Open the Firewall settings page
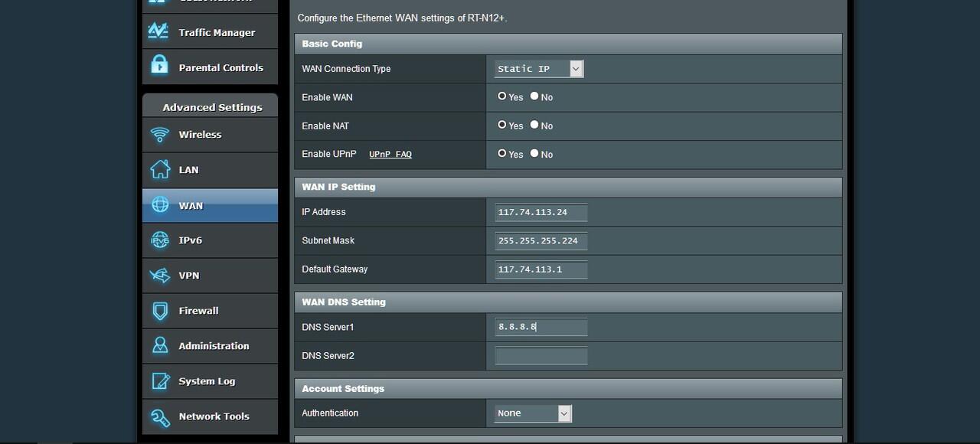Image resolution: width=980 pixels, height=444 pixels. (x=210, y=311)
